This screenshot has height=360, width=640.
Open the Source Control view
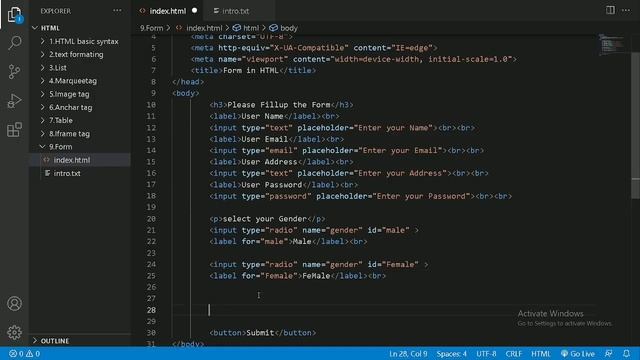[14, 72]
